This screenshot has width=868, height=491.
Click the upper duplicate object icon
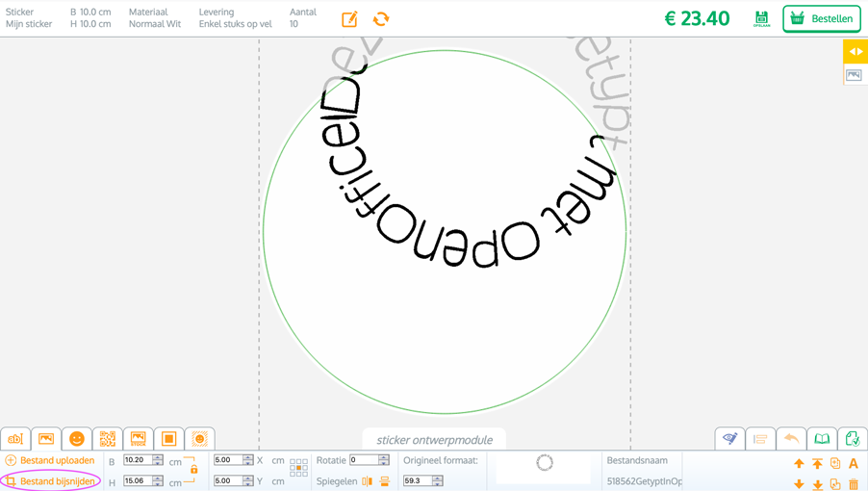[x=835, y=463]
